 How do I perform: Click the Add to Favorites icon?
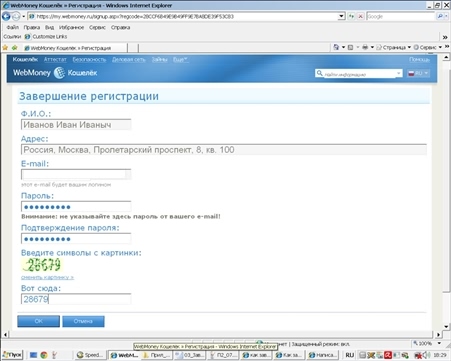pos(14,48)
